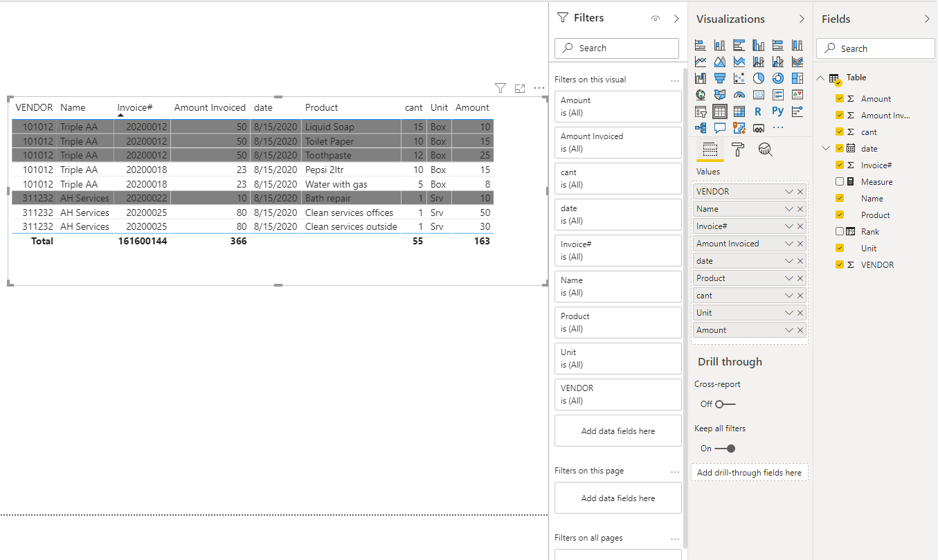
Task: Open the dropdown arrow on the VENDOR value
Action: (788, 192)
